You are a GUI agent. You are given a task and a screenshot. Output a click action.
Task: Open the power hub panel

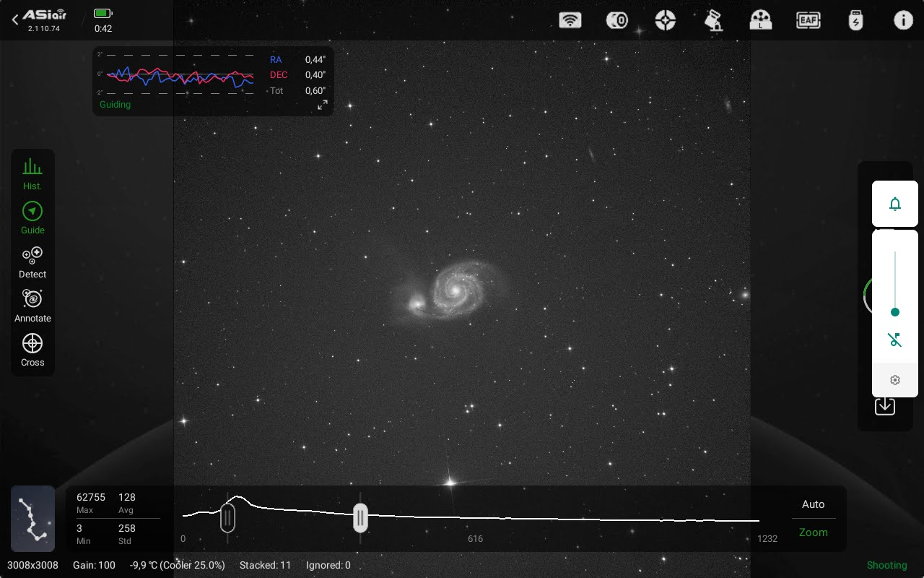856,20
